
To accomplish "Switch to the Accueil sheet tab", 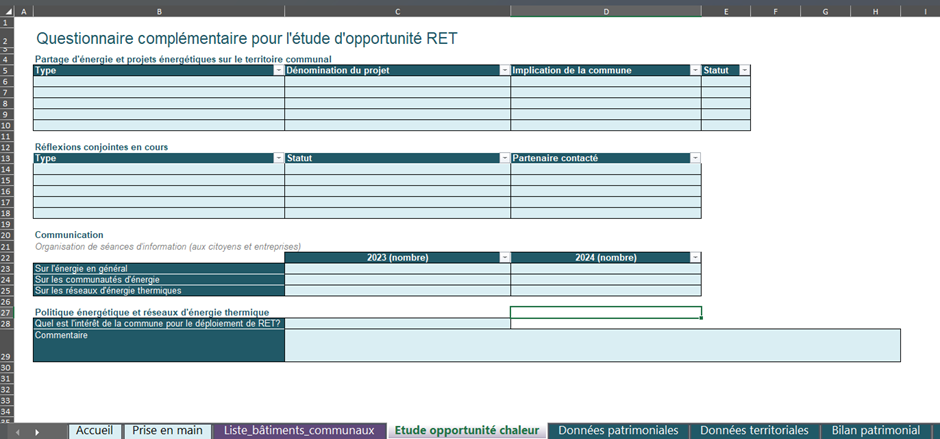I will click(94, 430).
